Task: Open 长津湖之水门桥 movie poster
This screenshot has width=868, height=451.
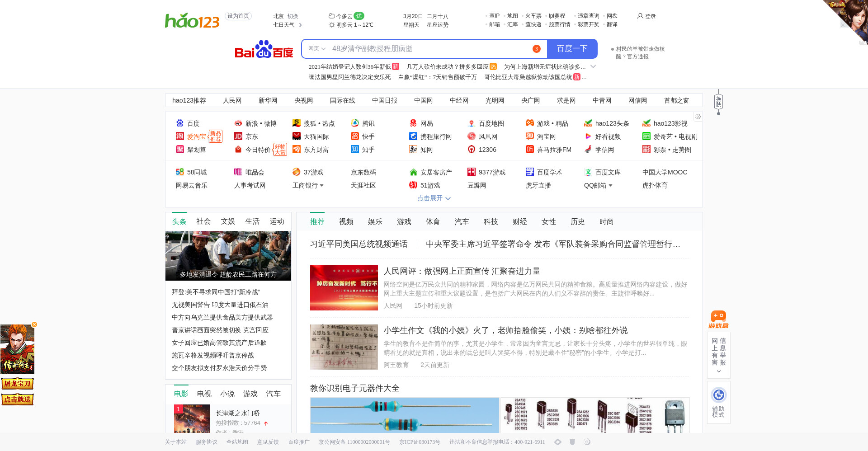Action: click(192, 418)
